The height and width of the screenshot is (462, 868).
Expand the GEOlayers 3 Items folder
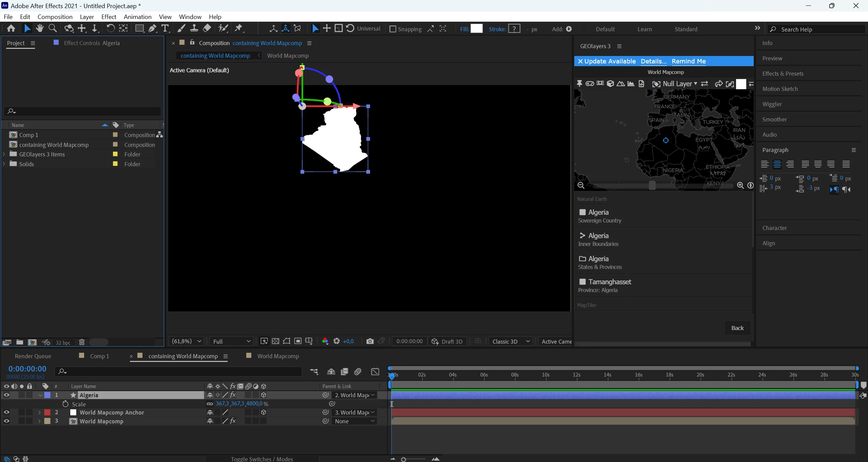tap(4, 154)
